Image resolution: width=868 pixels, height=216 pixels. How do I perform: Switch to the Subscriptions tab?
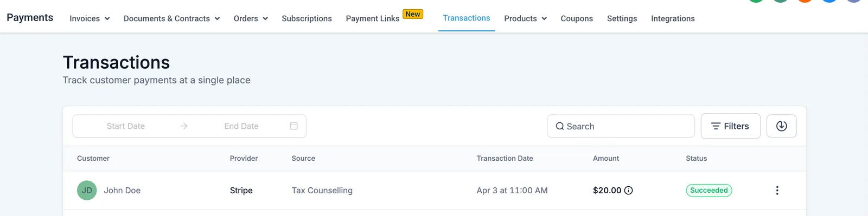point(307,18)
